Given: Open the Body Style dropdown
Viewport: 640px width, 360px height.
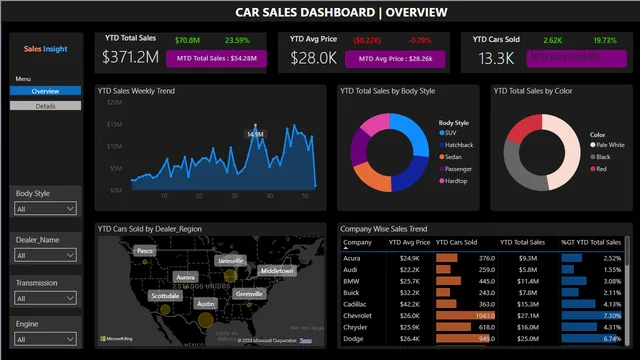Looking at the screenshot, I should coord(45,209).
